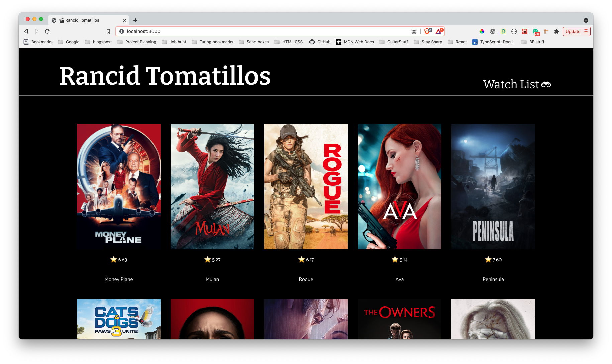Image resolution: width=612 pixels, height=364 pixels.
Task: Toggle the TypeScript: Docu... bookmark
Action: point(494,42)
